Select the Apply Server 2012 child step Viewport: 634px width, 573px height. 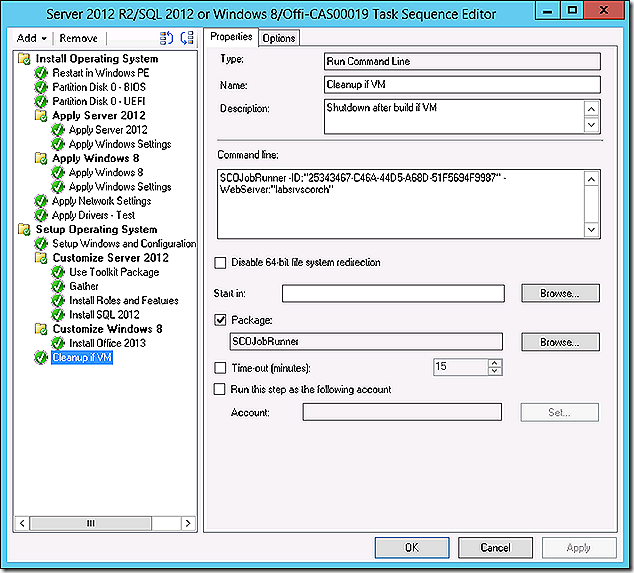[x=108, y=130]
